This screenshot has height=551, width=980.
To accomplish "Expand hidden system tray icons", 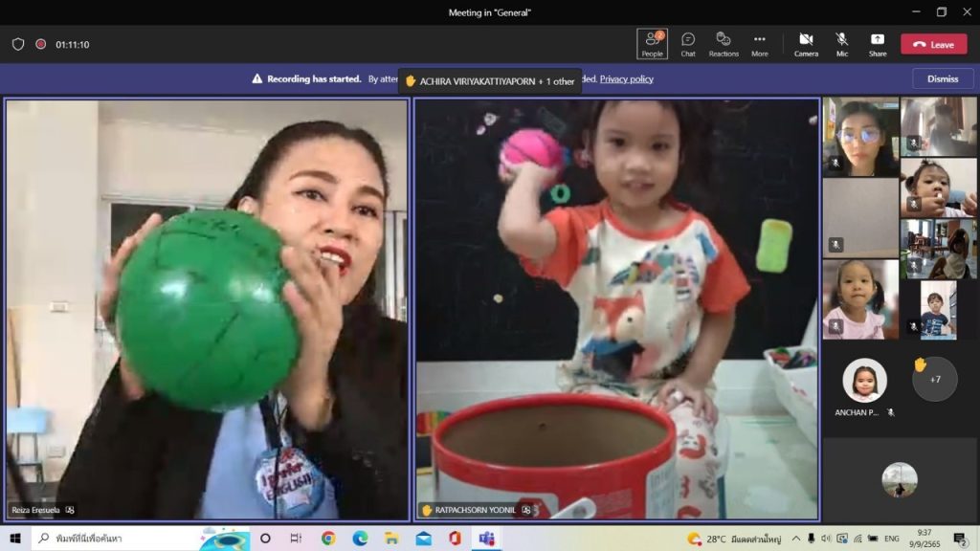I will click(x=795, y=538).
